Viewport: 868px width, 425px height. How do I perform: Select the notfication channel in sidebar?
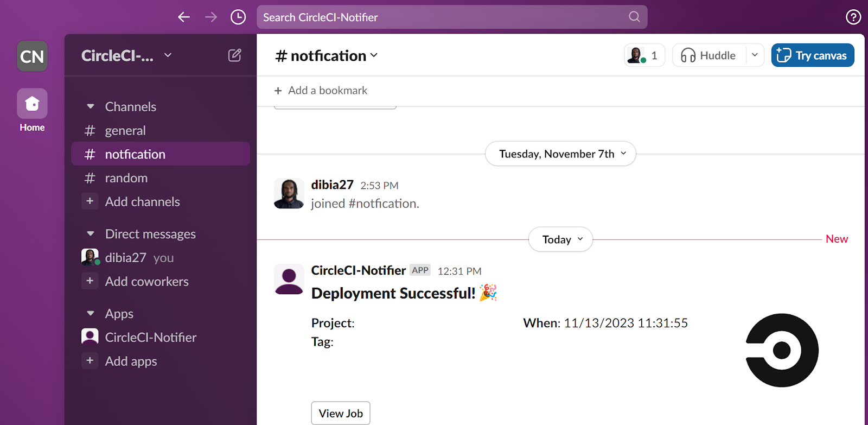[161, 154]
